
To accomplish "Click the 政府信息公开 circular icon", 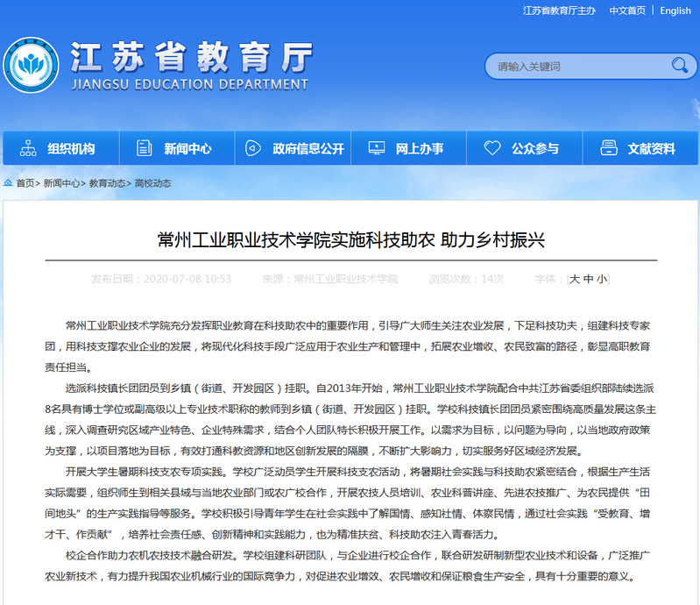I will (x=253, y=148).
